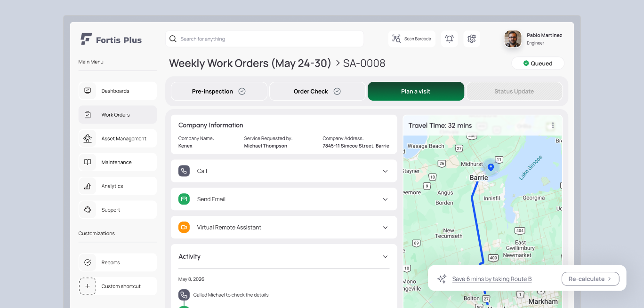
Task: Click Pablo Martinez profile photo
Action: click(513, 39)
